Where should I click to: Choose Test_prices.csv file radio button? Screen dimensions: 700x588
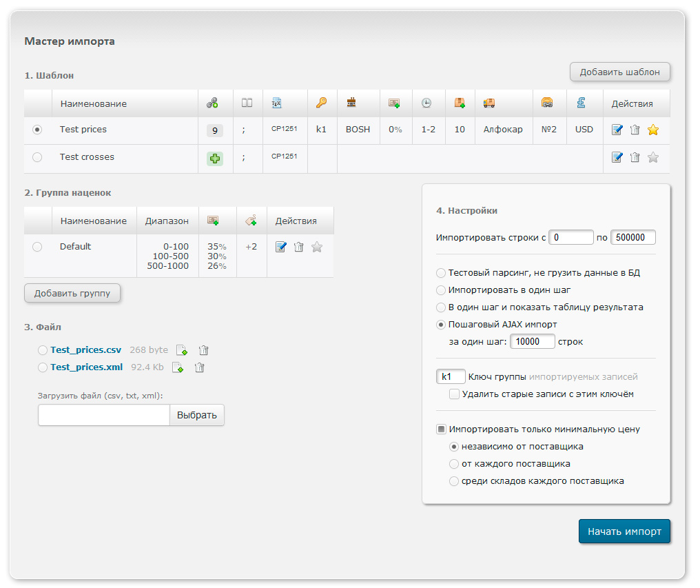[x=43, y=350]
